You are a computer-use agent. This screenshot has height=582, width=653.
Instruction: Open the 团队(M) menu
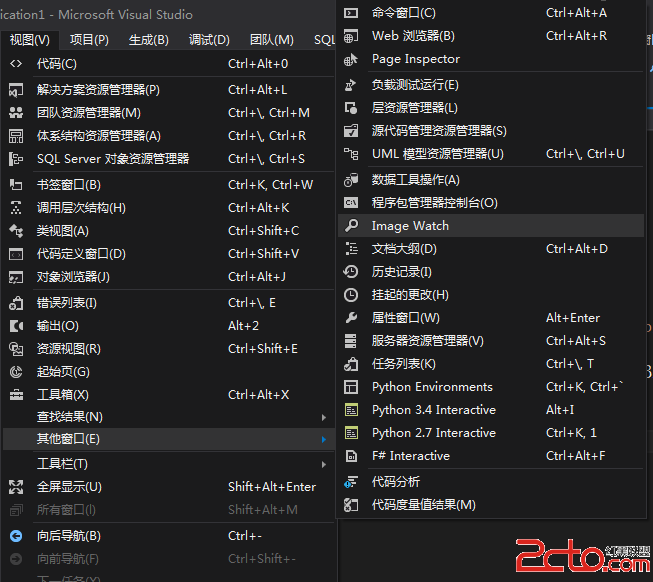(272, 40)
